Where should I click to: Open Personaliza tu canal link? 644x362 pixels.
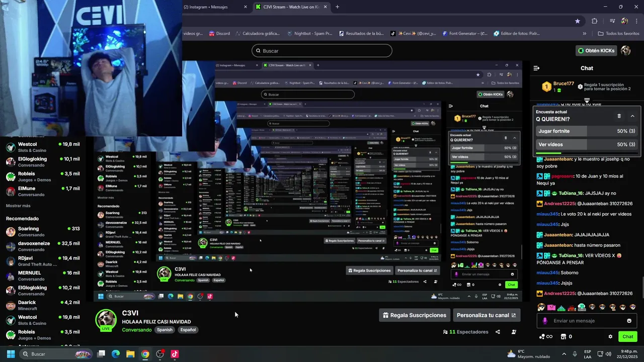tap(486, 315)
